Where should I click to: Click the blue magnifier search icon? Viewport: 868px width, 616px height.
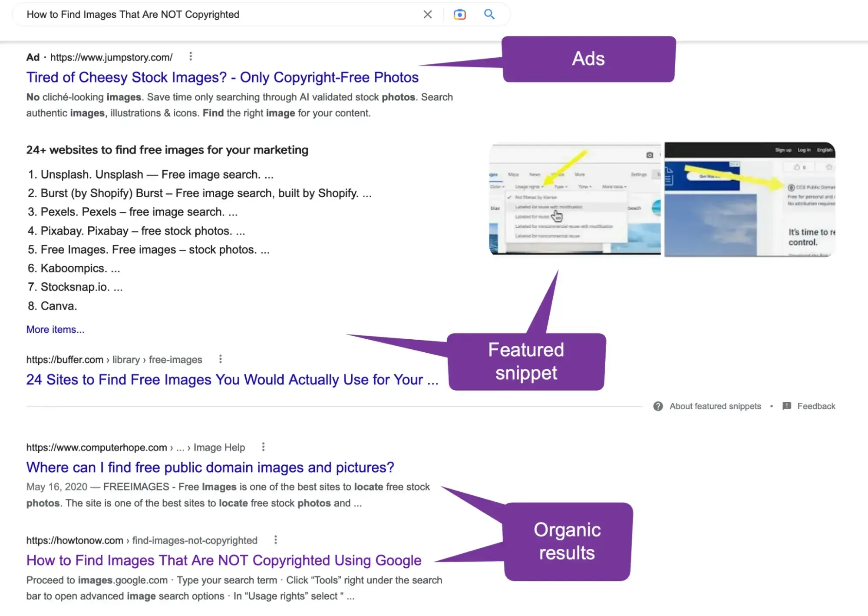click(489, 14)
